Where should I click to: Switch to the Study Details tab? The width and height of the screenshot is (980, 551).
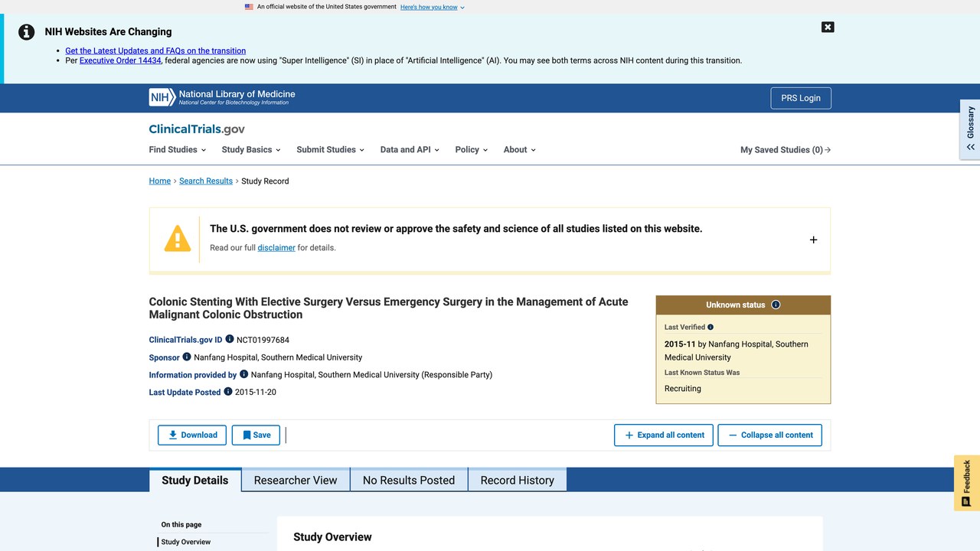[195, 480]
